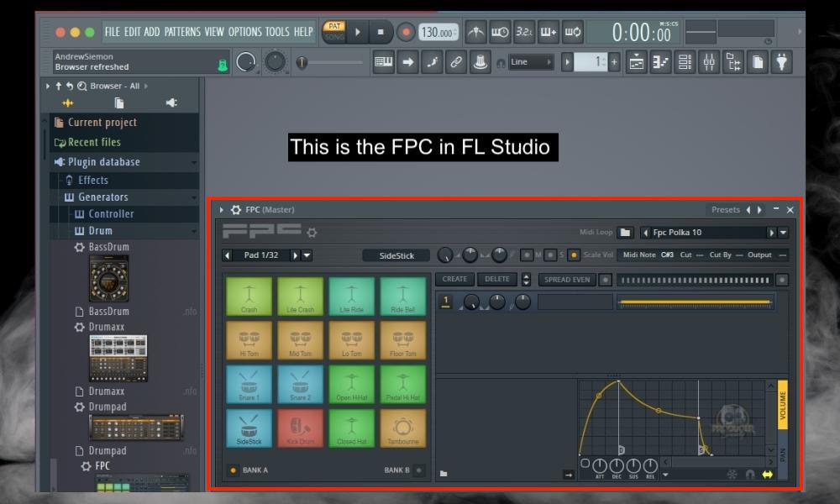This screenshot has height=504, width=840.
Task: Open the Mixer view icon
Action: pos(709,62)
